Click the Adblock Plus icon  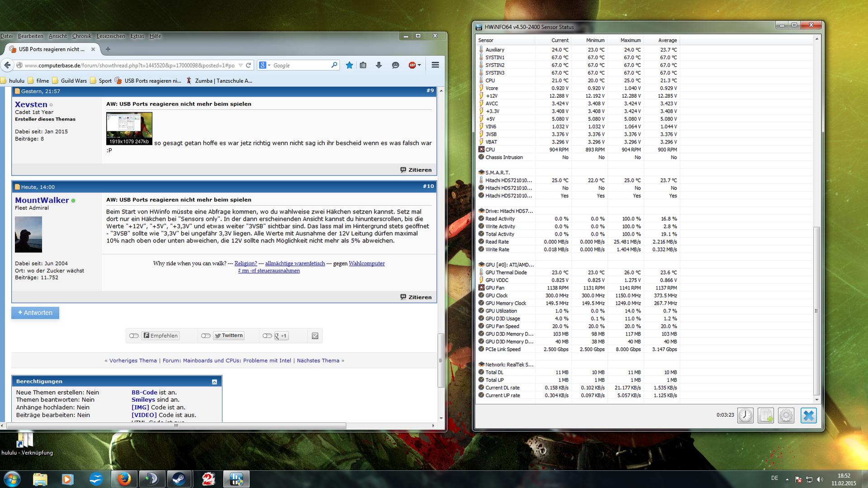point(412,65)
